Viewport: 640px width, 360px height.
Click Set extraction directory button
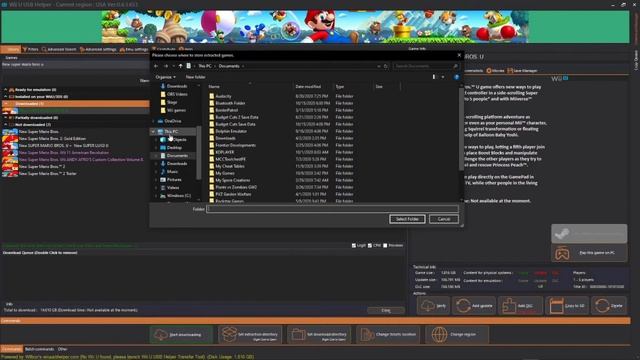[250, 335]
